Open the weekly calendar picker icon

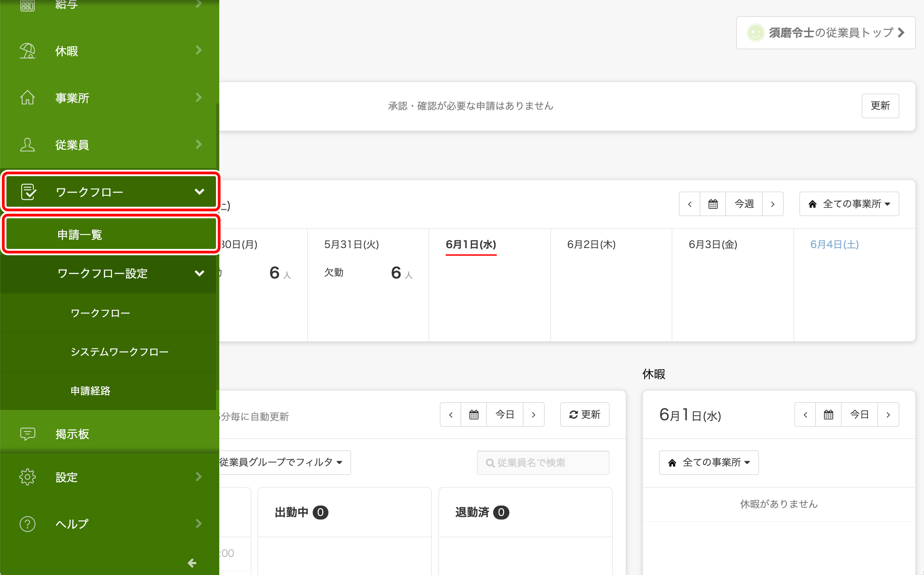click(x=713, y=204)
